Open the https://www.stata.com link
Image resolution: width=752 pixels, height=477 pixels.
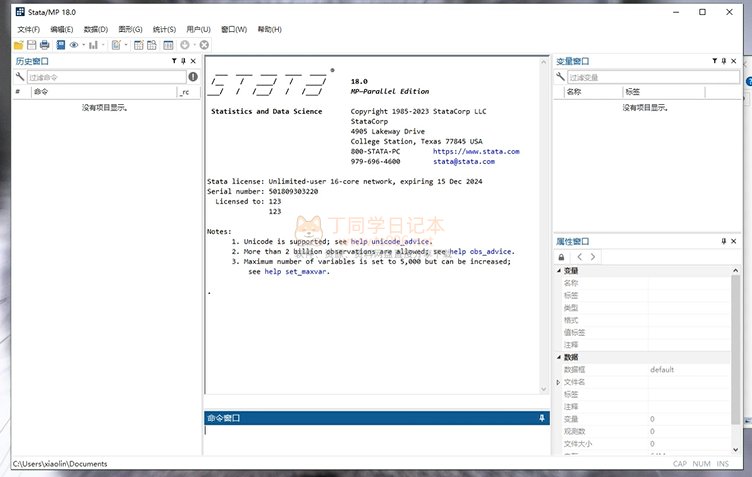pos(476,151)
